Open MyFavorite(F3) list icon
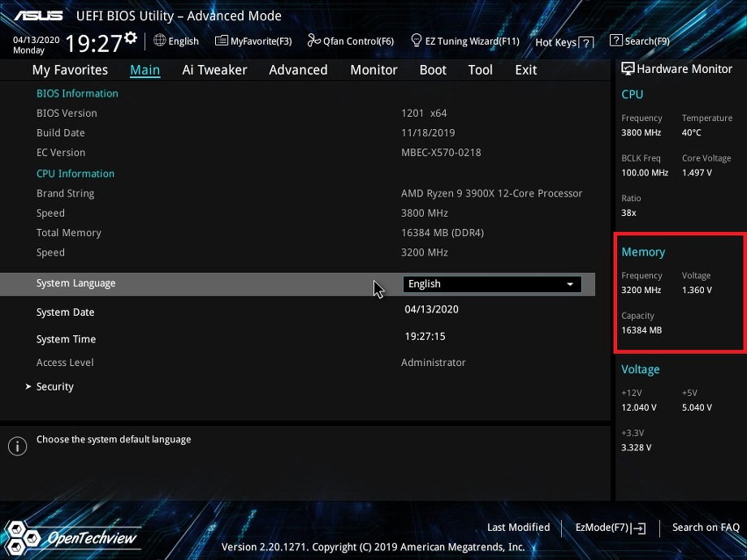 point(221,41)
